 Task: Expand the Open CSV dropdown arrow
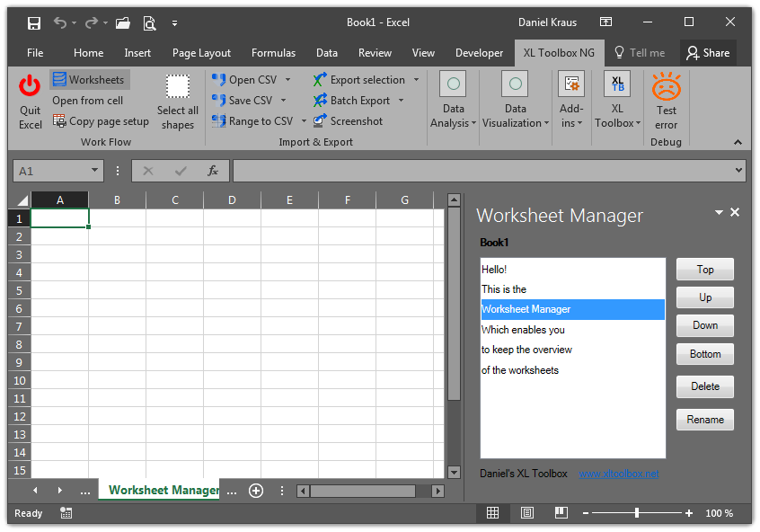tap(287, 80)
